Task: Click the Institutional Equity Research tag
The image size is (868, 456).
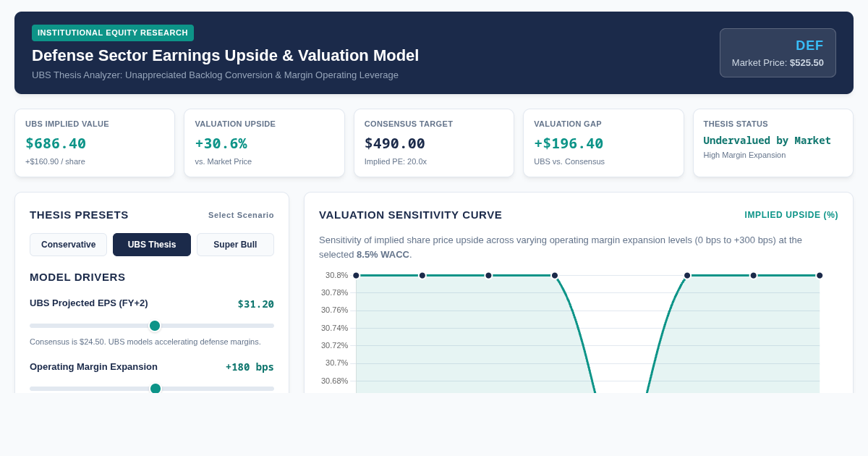Action: (113, 33)
